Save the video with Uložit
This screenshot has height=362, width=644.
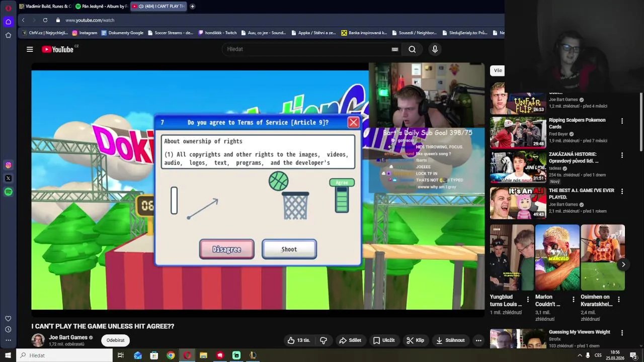tap(383, 340)
